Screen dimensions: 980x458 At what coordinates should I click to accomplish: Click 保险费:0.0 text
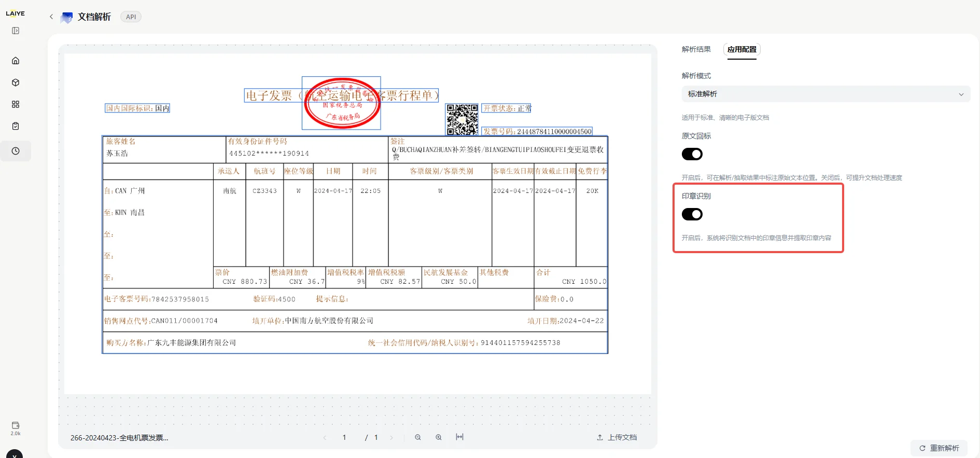(554, 299)
